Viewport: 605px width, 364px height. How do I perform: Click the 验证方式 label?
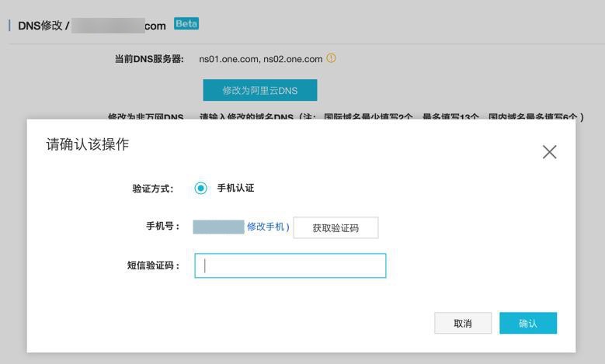click(x=153, y=189)
